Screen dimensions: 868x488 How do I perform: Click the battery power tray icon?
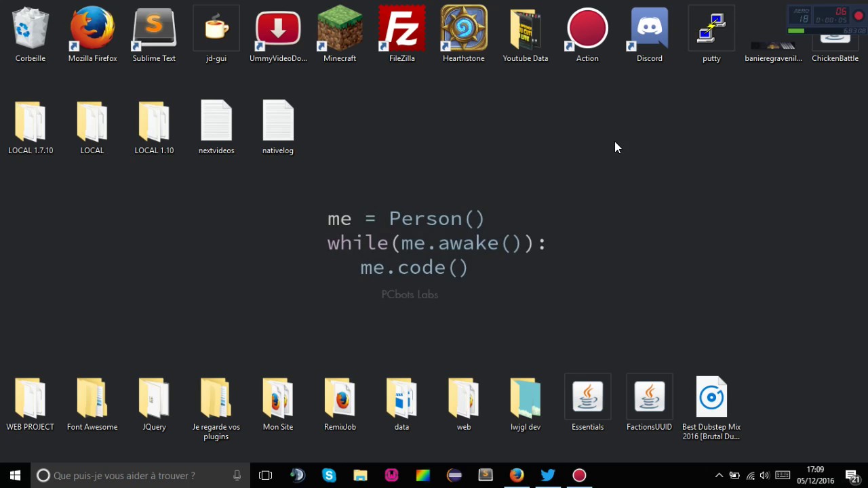734,475
